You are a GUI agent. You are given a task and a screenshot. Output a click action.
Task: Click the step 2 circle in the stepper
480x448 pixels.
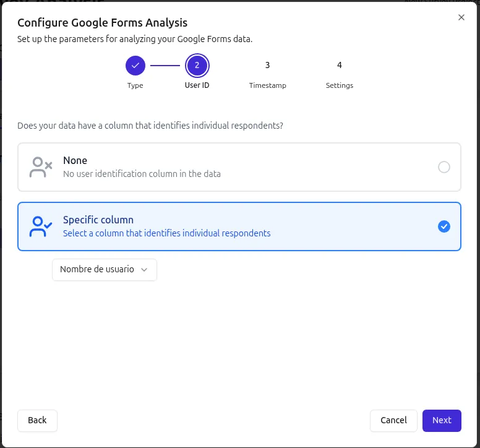pos(197,65)
